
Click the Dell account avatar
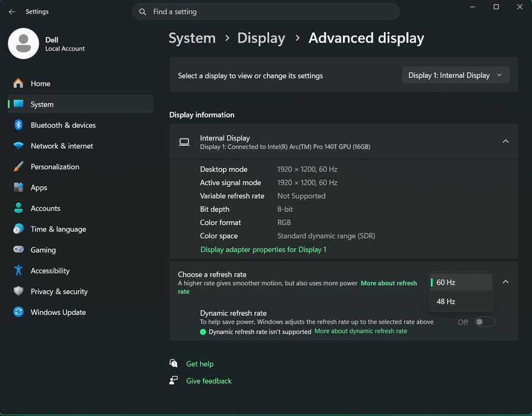23,43
